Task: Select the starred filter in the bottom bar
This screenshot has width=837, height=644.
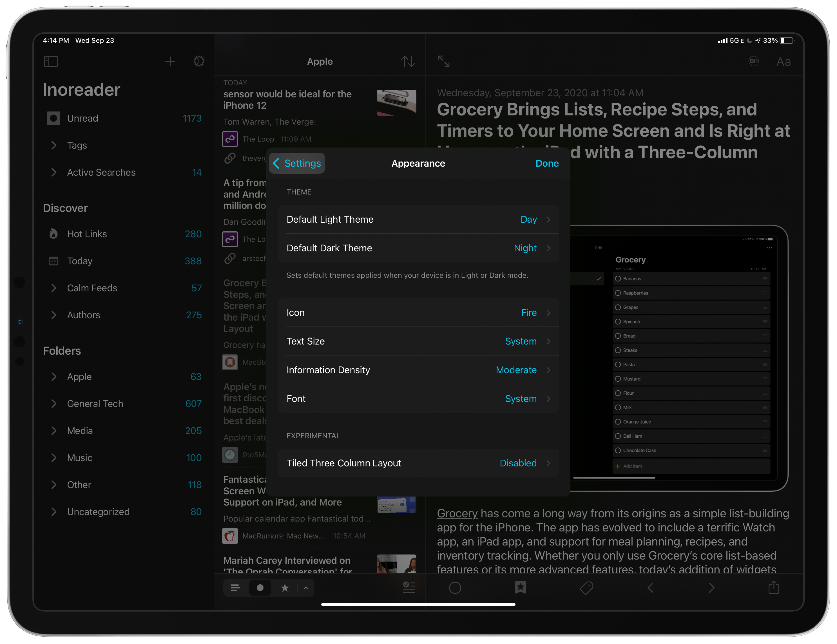Action: click(285, 587)
